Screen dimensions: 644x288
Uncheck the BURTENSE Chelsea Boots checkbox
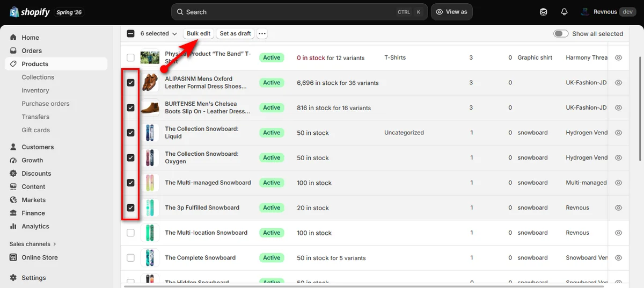[130, 107]
